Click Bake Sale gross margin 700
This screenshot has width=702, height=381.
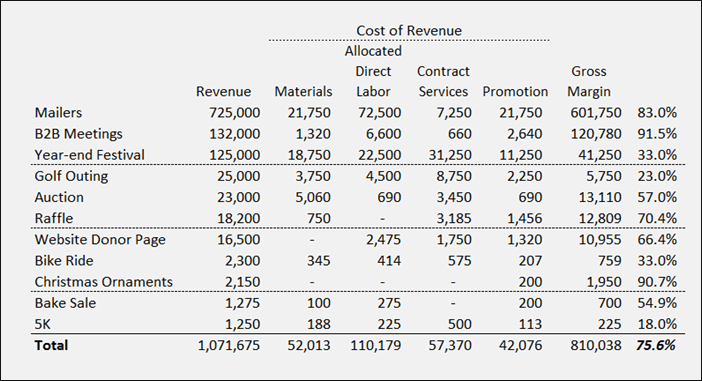click(x=609, y=303)
